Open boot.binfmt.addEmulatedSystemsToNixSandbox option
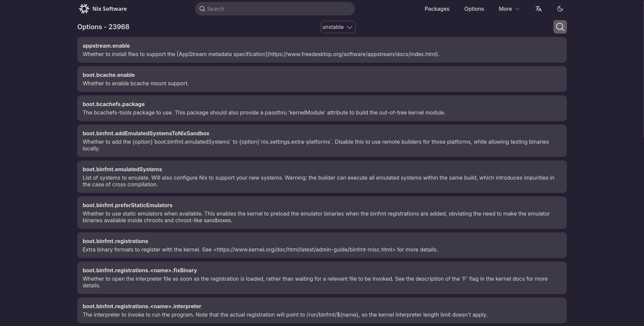 (146, 133)
